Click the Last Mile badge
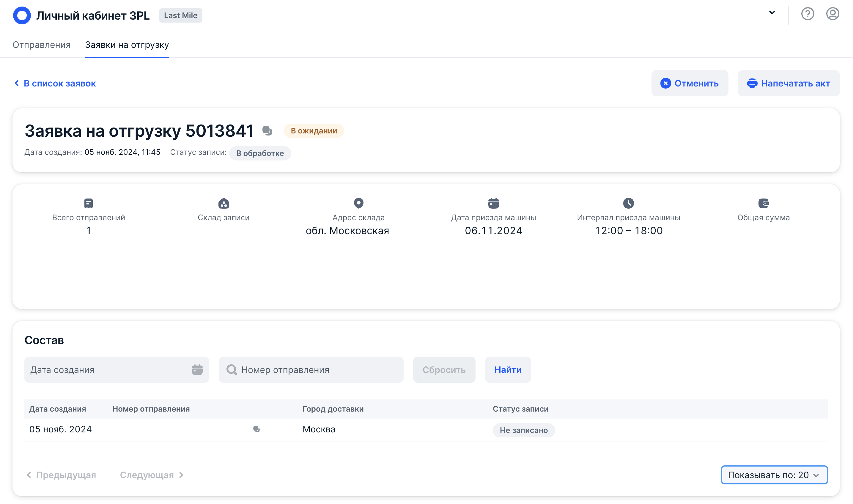This screenshot has width=853, height=504. pos(181,15)
